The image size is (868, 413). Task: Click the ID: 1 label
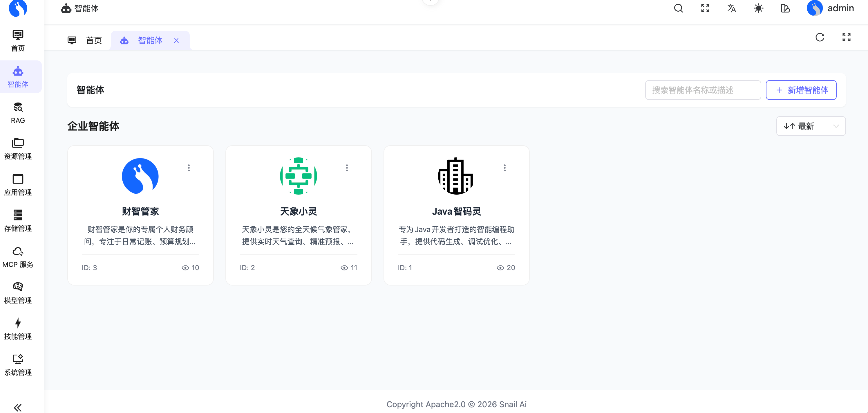pyautogui.click(x=405, y=267)
